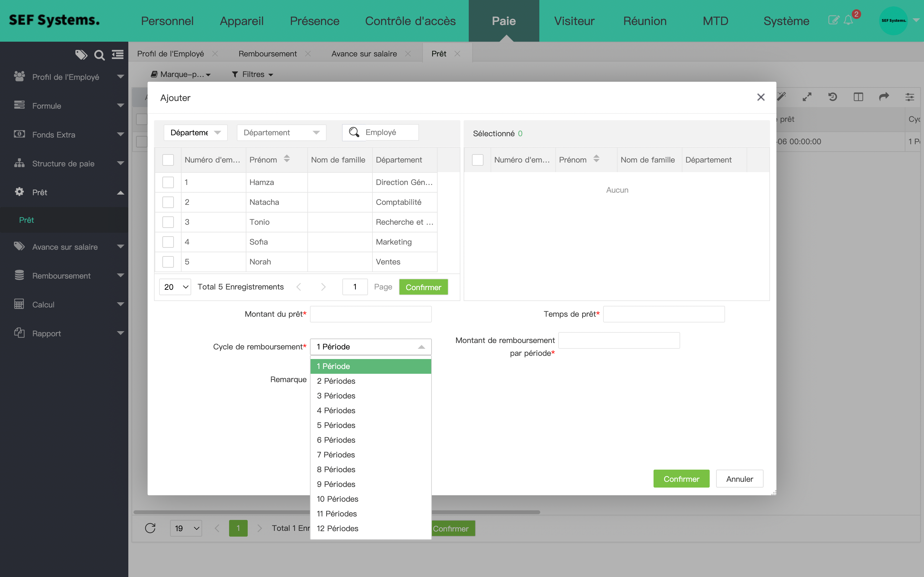Click the fullscreen expand arrows icon
The height and width of the screenshot is (577, 924).
tap(807, 97)
